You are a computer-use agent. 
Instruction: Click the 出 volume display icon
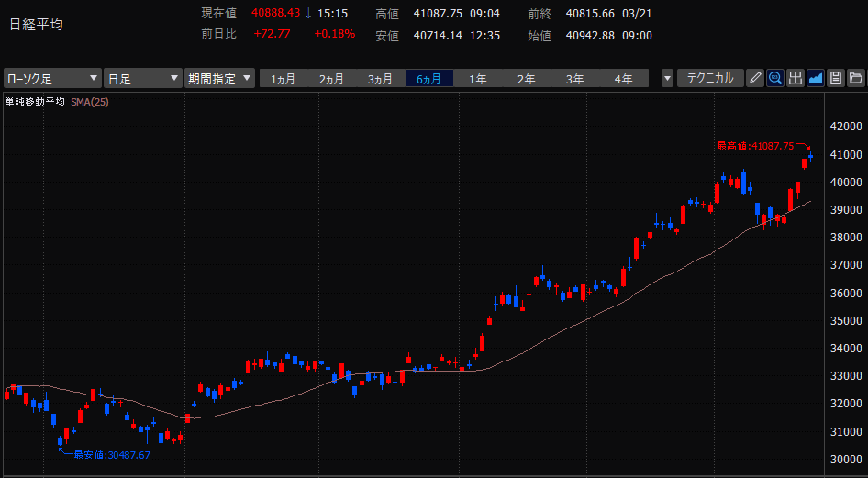point(795,78)
